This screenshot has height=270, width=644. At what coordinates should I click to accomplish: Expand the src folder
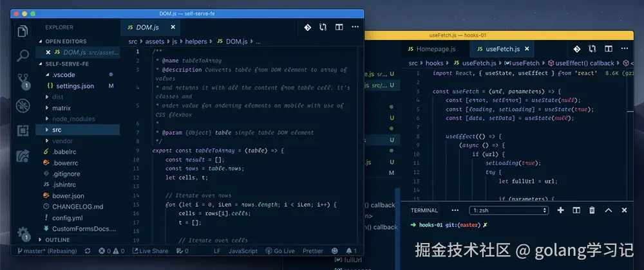pos(57,130)
